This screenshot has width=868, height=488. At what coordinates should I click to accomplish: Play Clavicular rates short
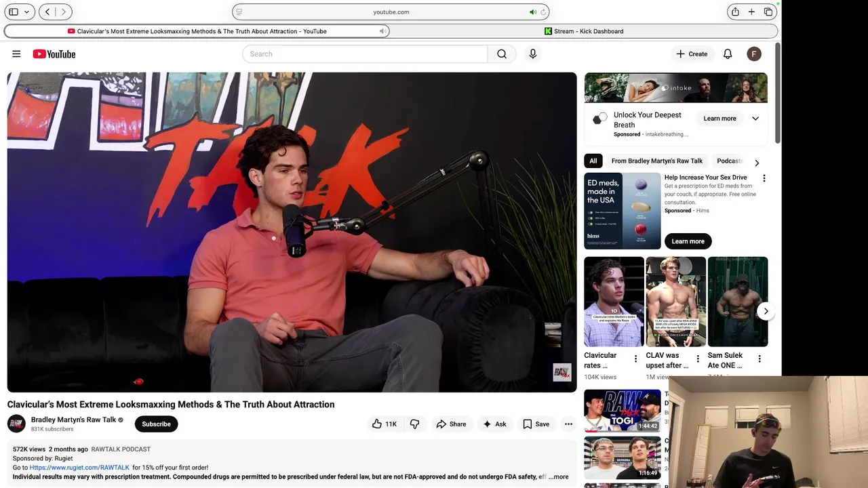coord(614,302)
